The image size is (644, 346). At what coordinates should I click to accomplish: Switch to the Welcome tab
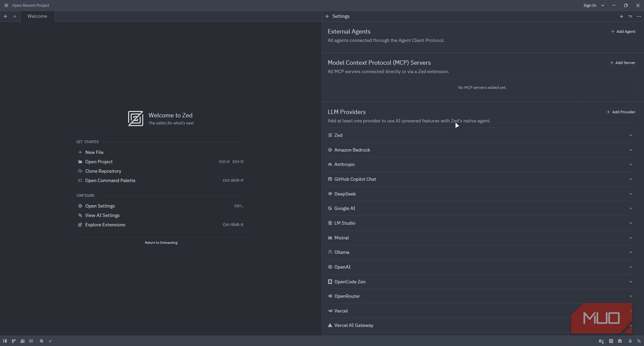click(x=37, y=16)
